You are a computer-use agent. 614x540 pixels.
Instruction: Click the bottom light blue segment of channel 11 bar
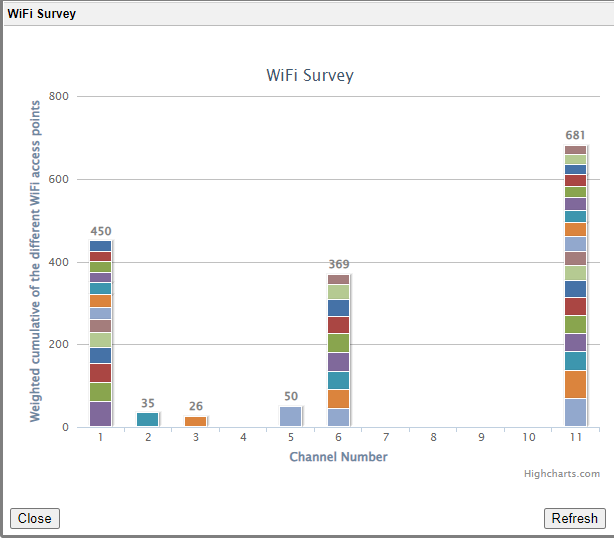coord(576,412)
